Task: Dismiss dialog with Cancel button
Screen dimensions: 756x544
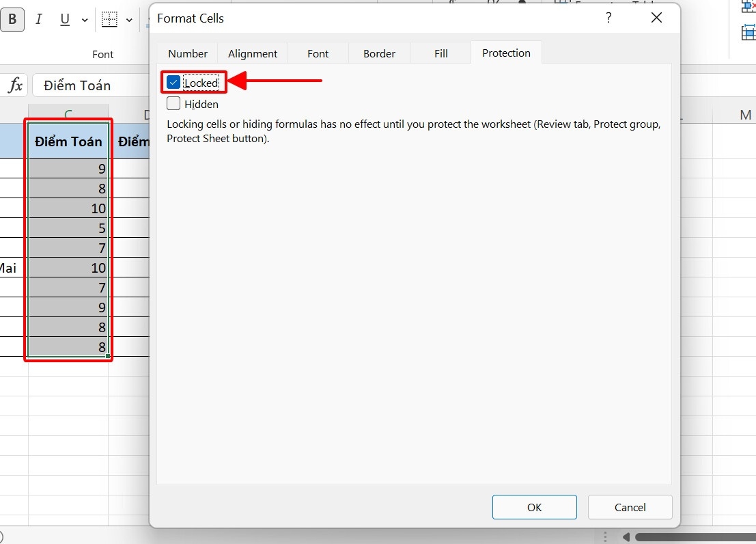Action: click(x=630, y=507)
